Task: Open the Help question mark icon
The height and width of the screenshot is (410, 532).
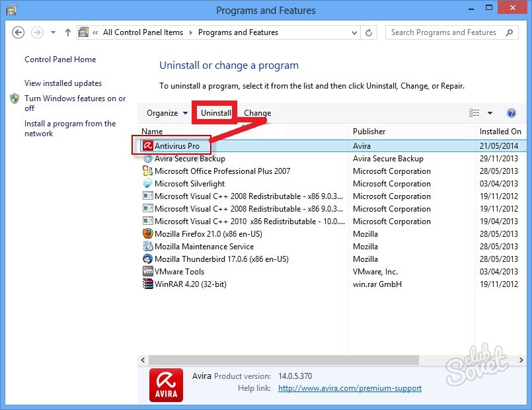Action: click(x=511, y=113)
